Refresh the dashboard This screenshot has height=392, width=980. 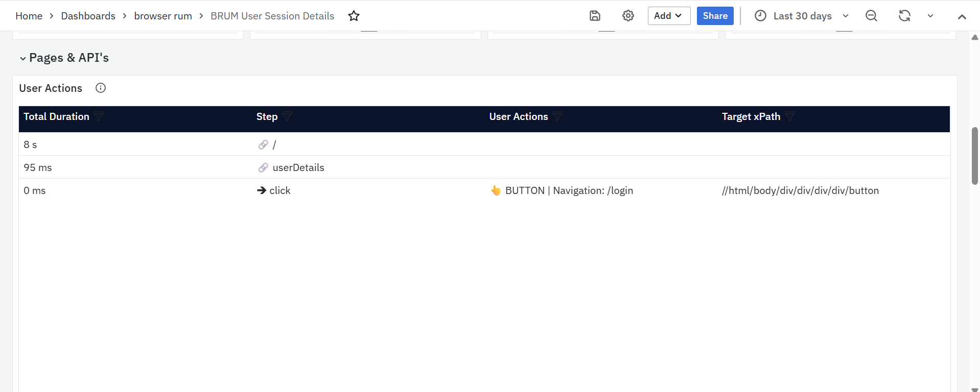[904, 16]
